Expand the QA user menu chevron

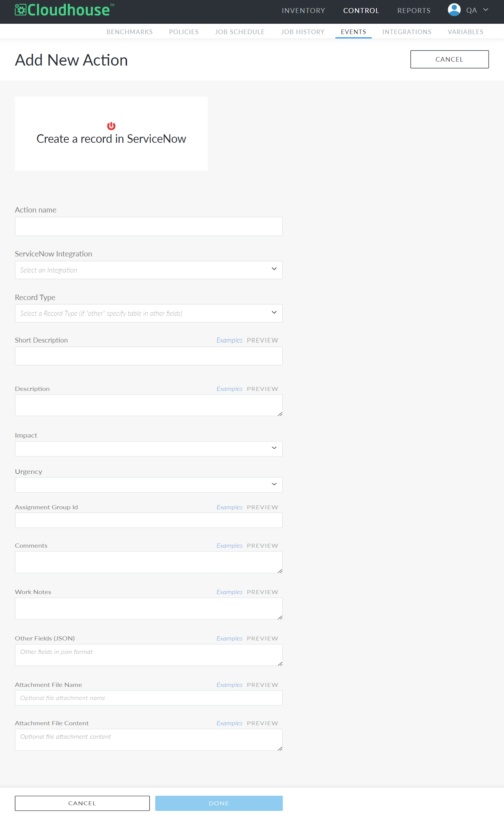pos(486,10)
